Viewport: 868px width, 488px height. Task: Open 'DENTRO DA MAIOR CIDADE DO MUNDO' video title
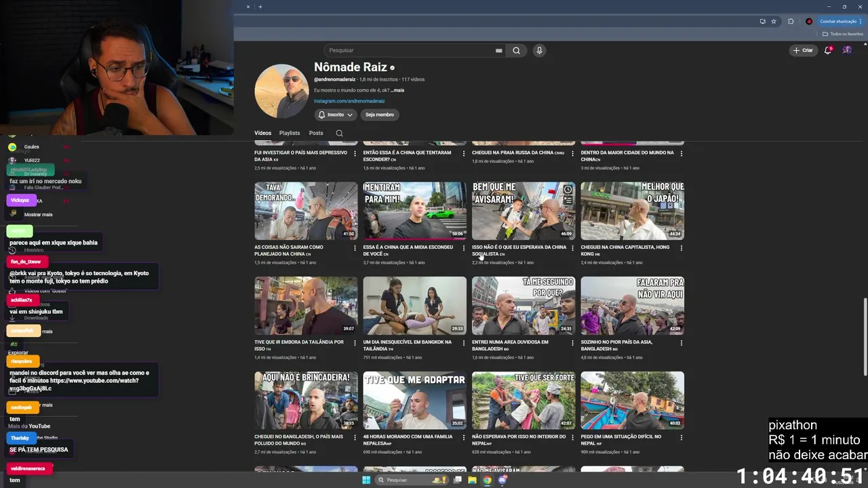pyautogui.click(x=627, y=156)
